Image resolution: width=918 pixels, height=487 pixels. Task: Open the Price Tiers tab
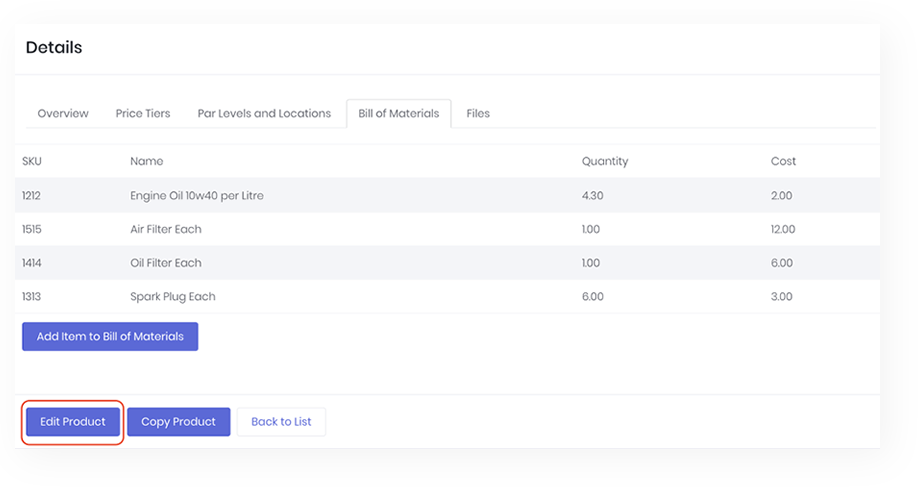coord(143,114)
